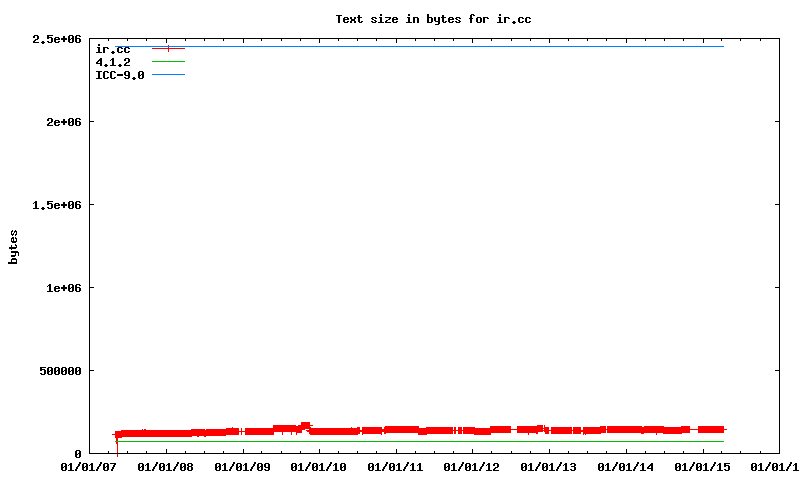Select the 01/01/13 x-axis date label
800x480 pixels.
549,466
